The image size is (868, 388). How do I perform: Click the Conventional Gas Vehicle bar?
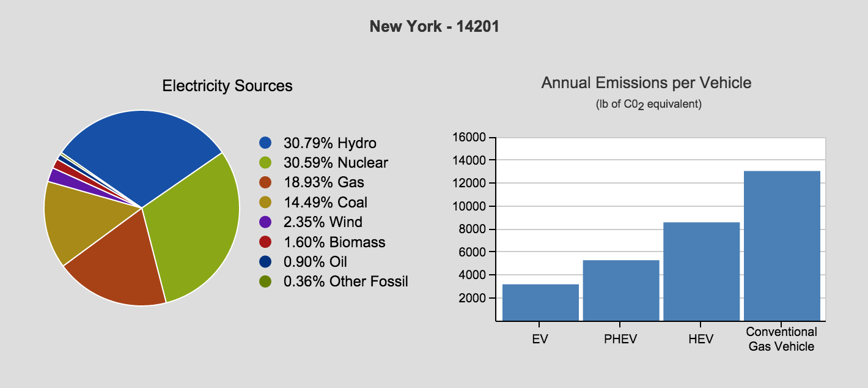coord(782,245)
